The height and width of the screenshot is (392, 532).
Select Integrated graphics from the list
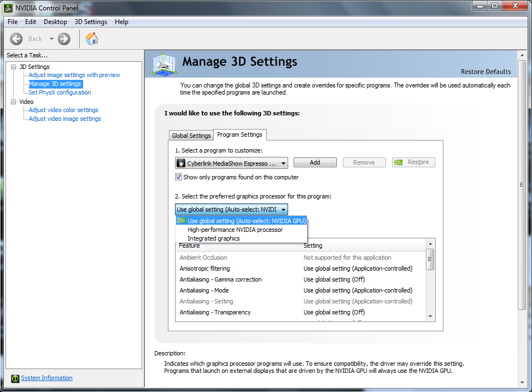213,238
